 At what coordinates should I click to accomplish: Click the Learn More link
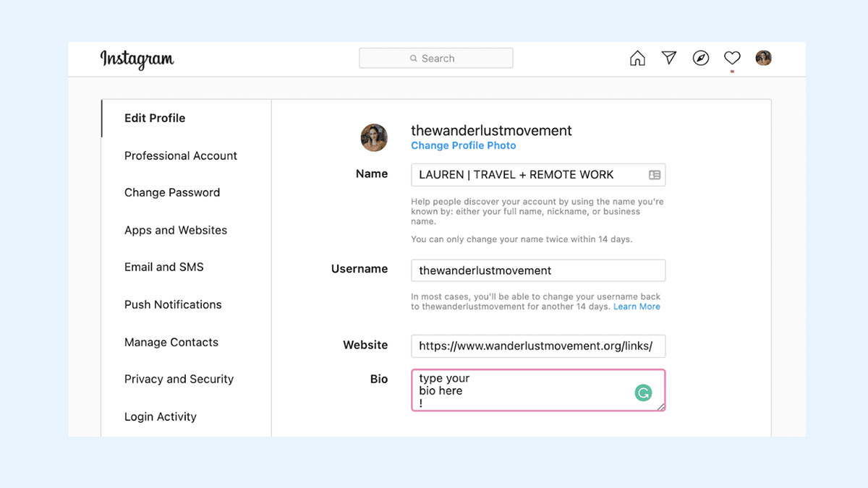point(637,307)
